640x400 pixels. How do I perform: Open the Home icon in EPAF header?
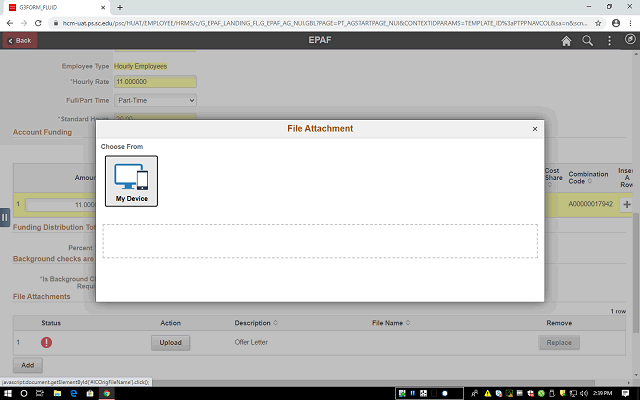566,40
